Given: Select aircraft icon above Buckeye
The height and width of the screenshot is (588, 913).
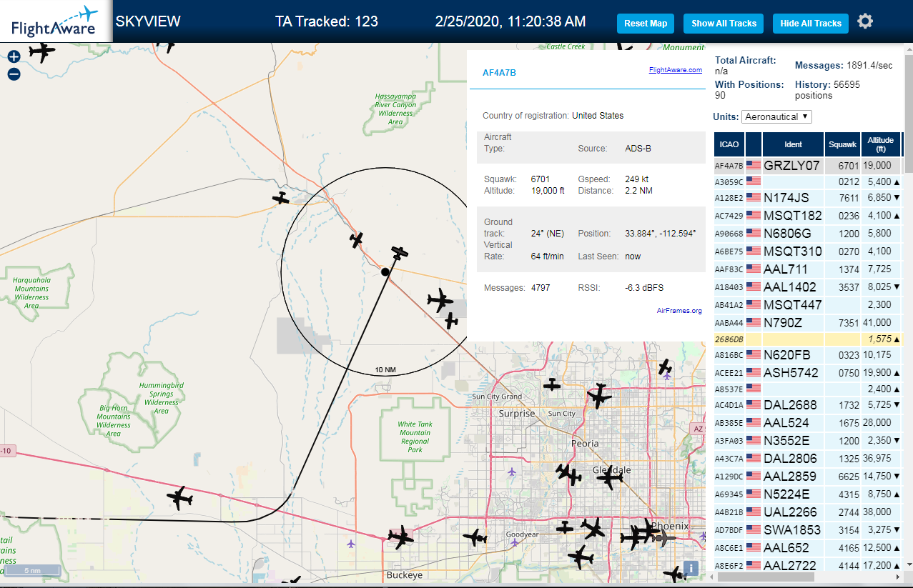Looking at the screenshot, I should click(400, 536).
